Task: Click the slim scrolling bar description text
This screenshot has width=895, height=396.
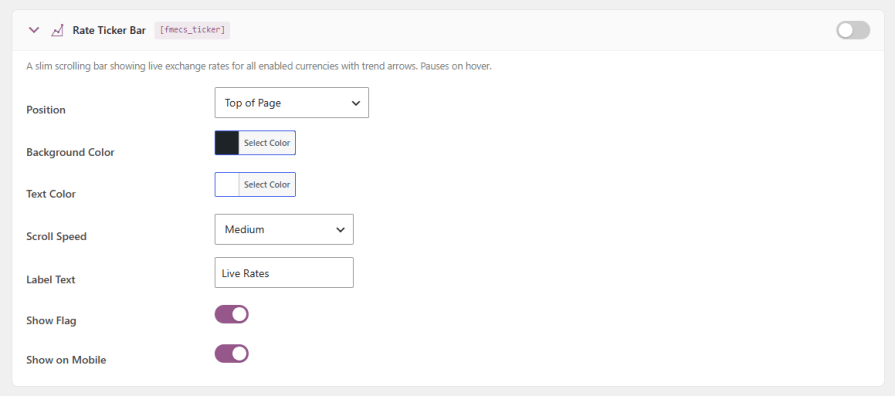Action: tap(259, 66)
